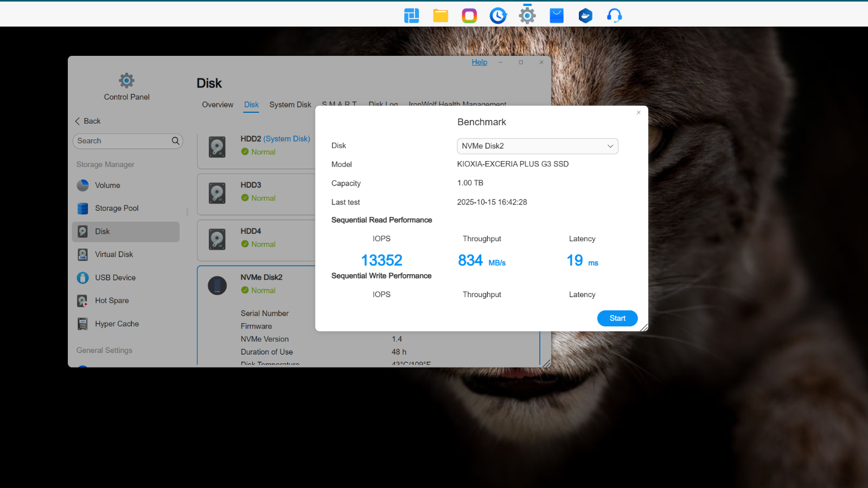Click the Control Panel gear icon
The image size is (868, 488).
click(126, 81)
